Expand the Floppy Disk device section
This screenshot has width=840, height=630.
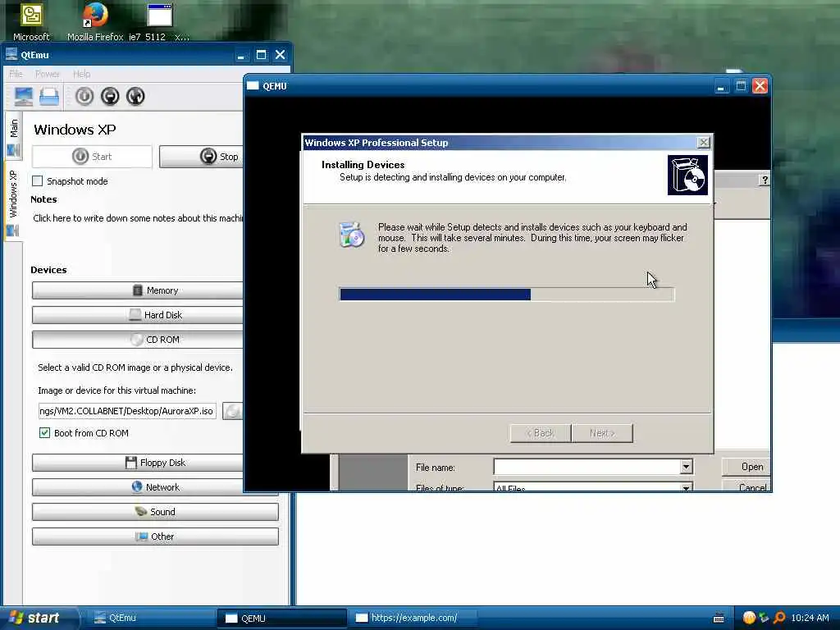pos(138,463)
